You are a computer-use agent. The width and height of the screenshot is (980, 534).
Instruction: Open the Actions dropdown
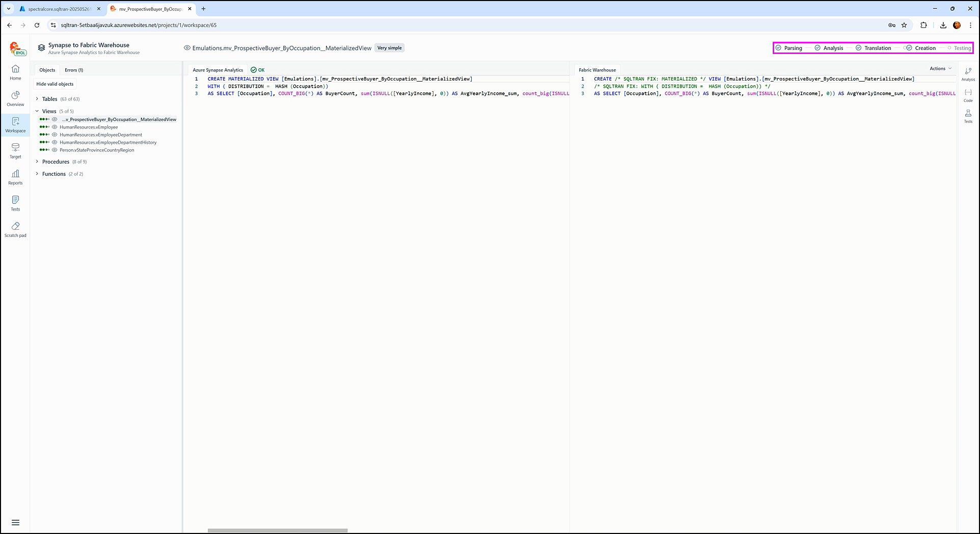coord(940,68)
